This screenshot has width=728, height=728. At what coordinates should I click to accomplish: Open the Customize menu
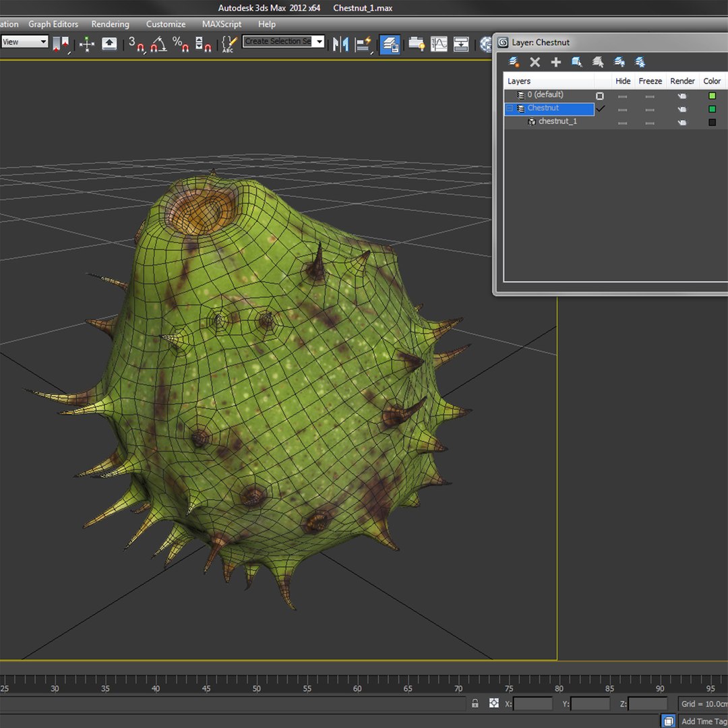[x=166, y=24]
